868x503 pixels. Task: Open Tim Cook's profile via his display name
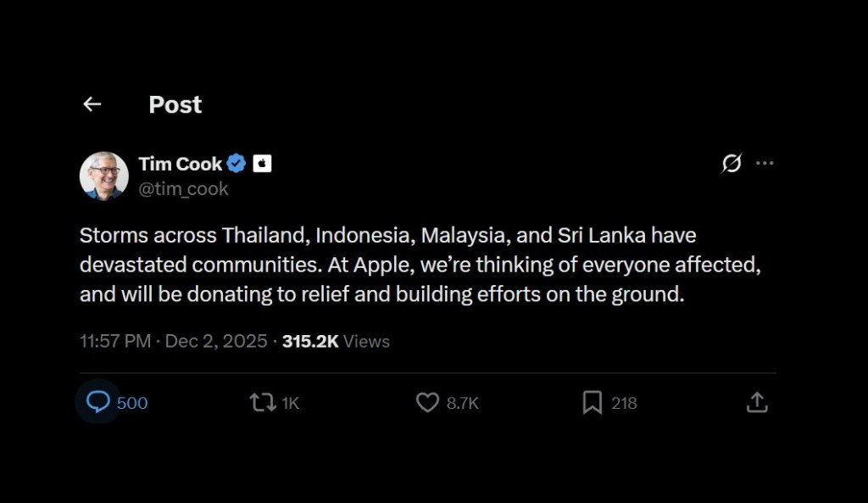(x=181, y=163)
